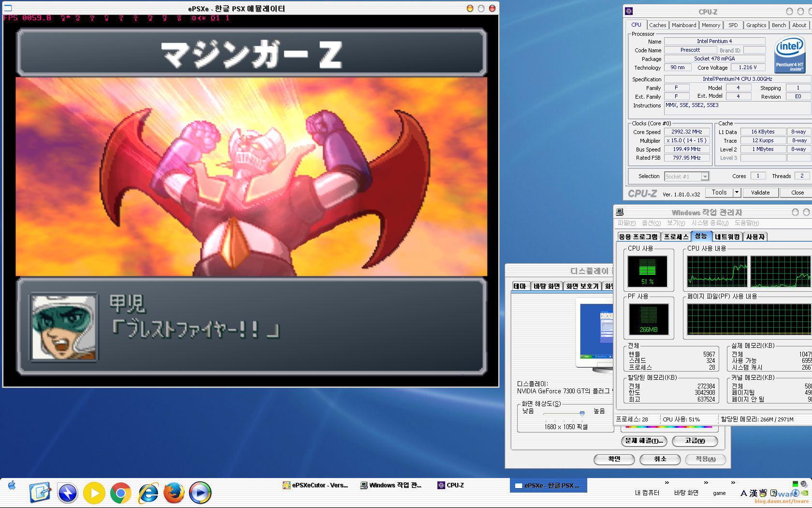The height and width of the screenshot is (508, 812).
Task: Switch to ePSXe 한글 PSX taskbar button
Action: [x=548, y=485]
